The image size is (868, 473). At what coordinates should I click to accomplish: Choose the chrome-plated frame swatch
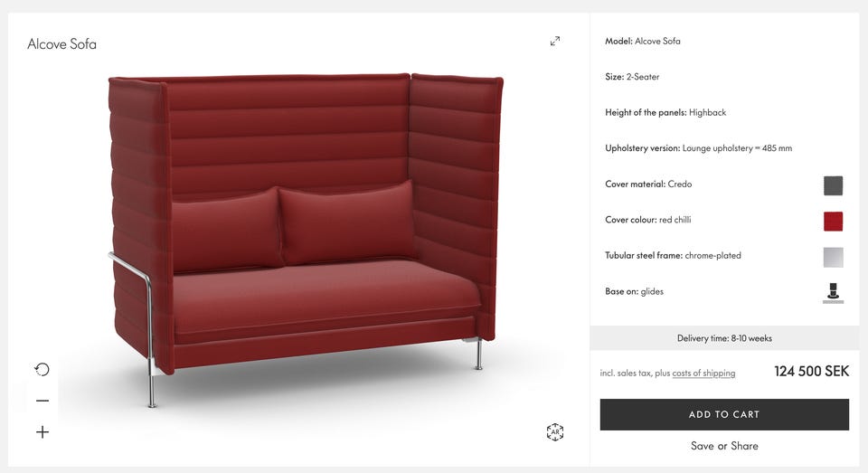point(833,257)
